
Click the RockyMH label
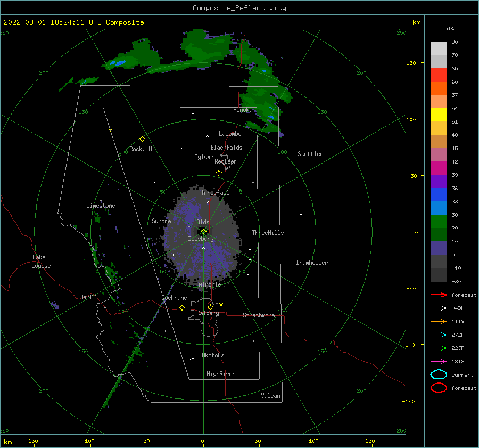point(141,149)
